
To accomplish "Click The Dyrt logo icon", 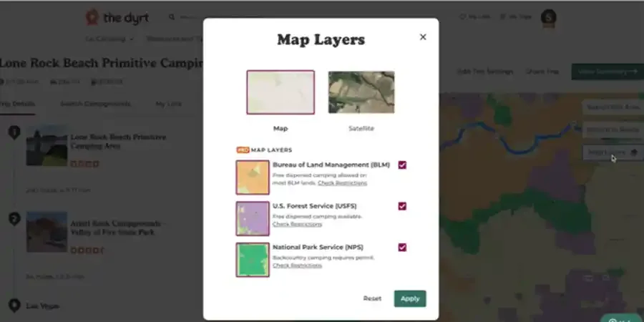I will point(92,17).
